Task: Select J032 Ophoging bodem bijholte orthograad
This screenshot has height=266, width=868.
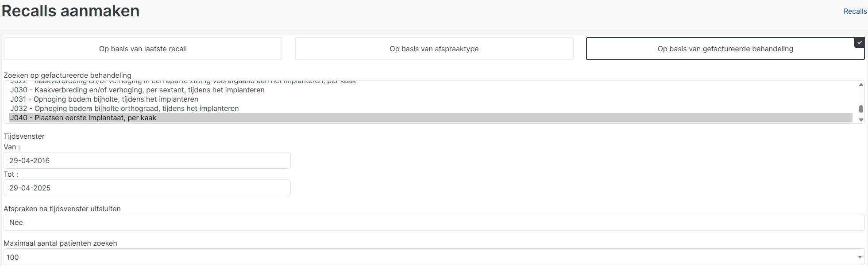Action: [124, 109]
